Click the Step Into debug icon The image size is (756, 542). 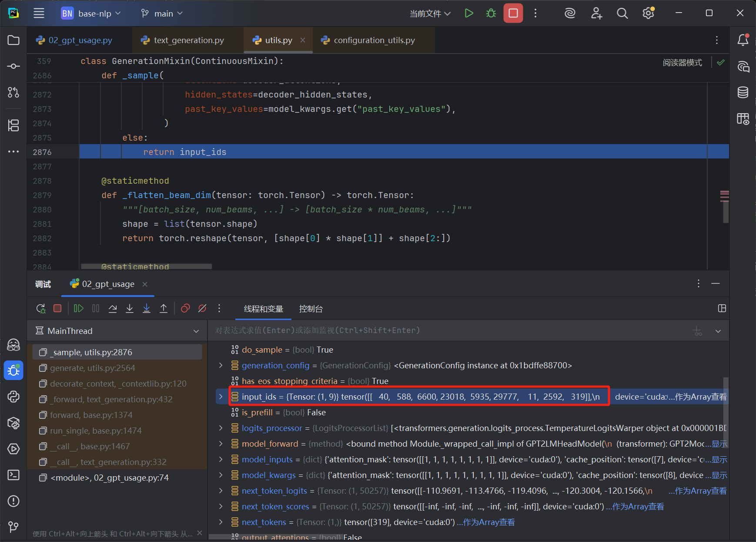coord(130,309)
